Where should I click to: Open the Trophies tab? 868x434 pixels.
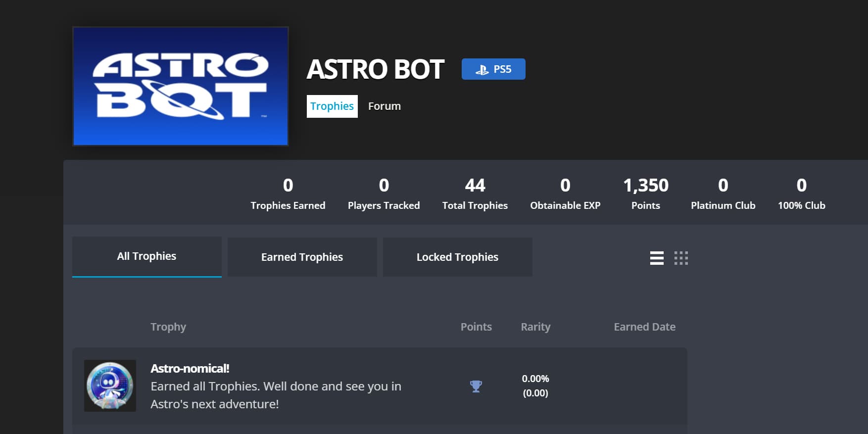[x=332, y=106]
